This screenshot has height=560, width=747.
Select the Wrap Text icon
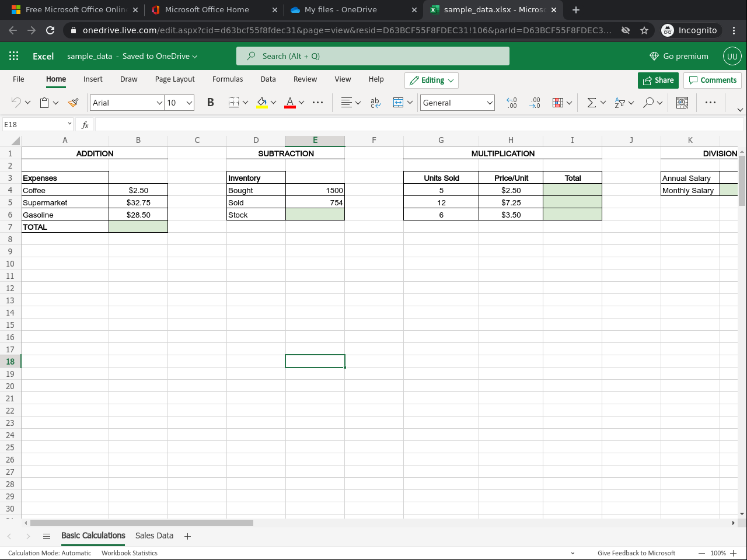[375, 103]
